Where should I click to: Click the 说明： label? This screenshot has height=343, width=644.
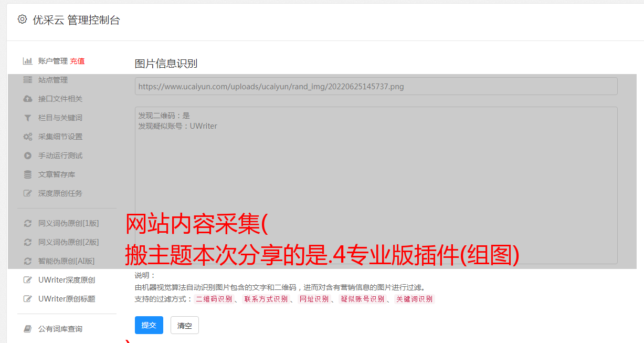tap(145, 276)
